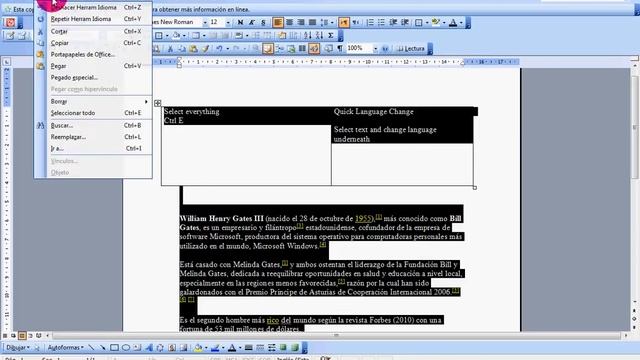Image resolution: width=640 pixels, height=360 pixels.
Task: Open the zoom percentage dropdown
Action: point(375,49)
